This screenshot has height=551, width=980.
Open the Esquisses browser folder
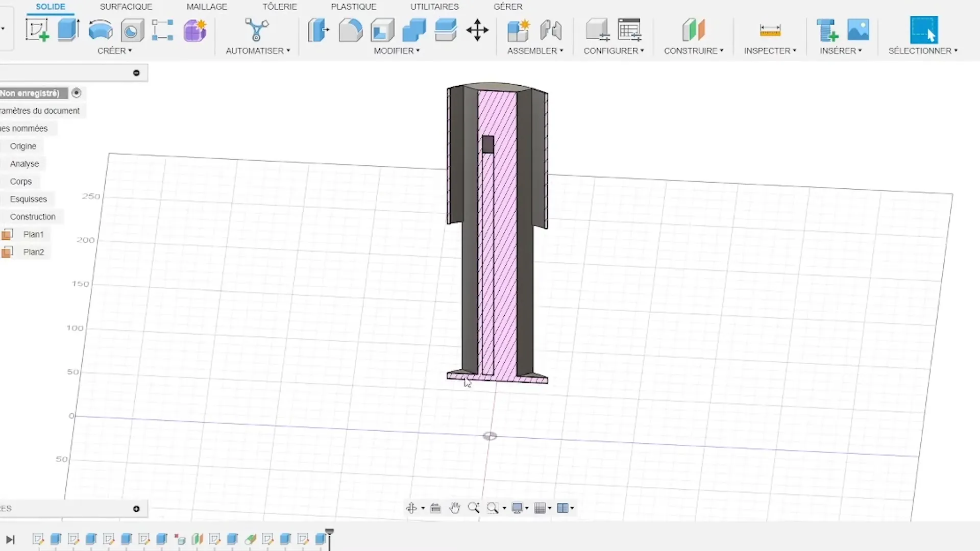(29, 199)
